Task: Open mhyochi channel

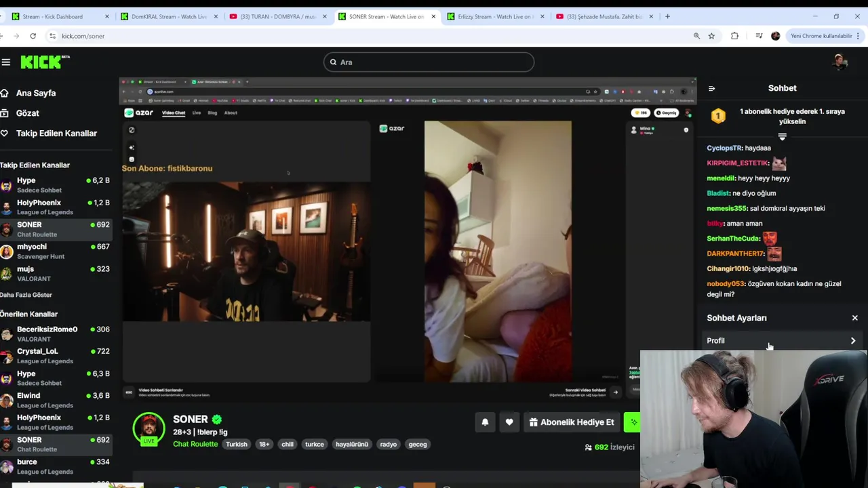Action: tap(56, 251)
